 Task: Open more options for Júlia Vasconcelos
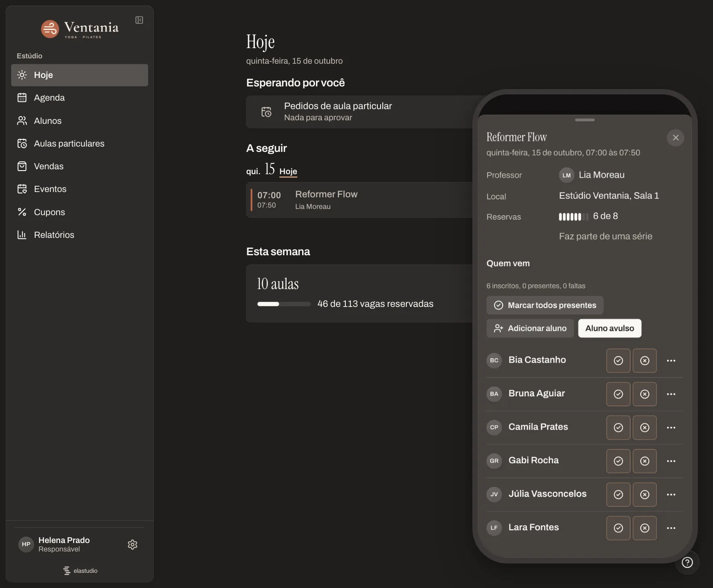coord(671,494)
